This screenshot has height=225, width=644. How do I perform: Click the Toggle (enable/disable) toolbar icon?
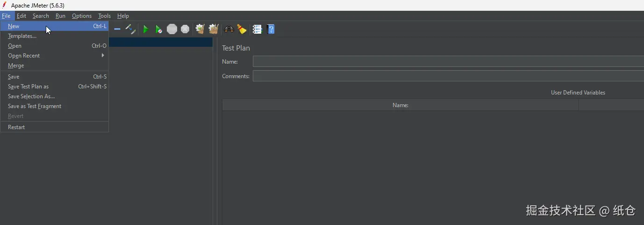pyautogui.click(x=130, y=29)
